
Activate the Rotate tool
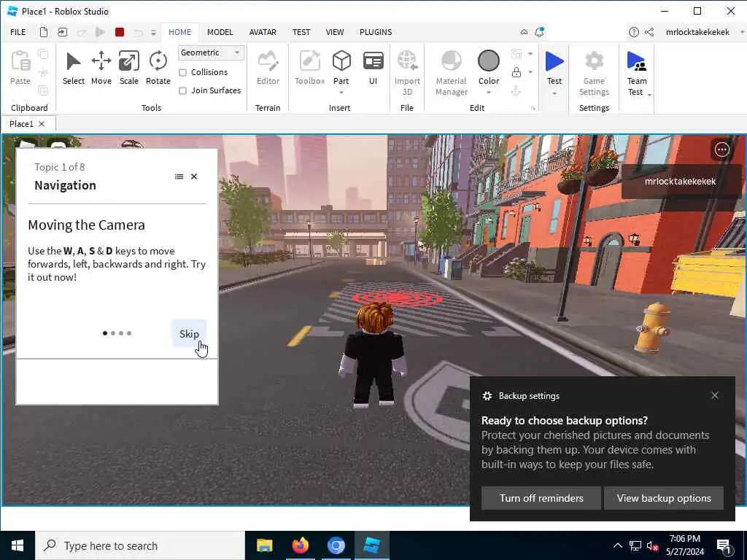coord(158,68)
